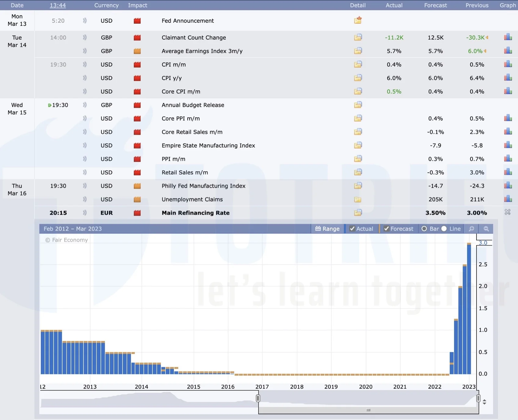Image resolution: width=518 pixels, height=420 pixels.
Task: Close the Main Refinancing Rate graph
Action: 507,212
